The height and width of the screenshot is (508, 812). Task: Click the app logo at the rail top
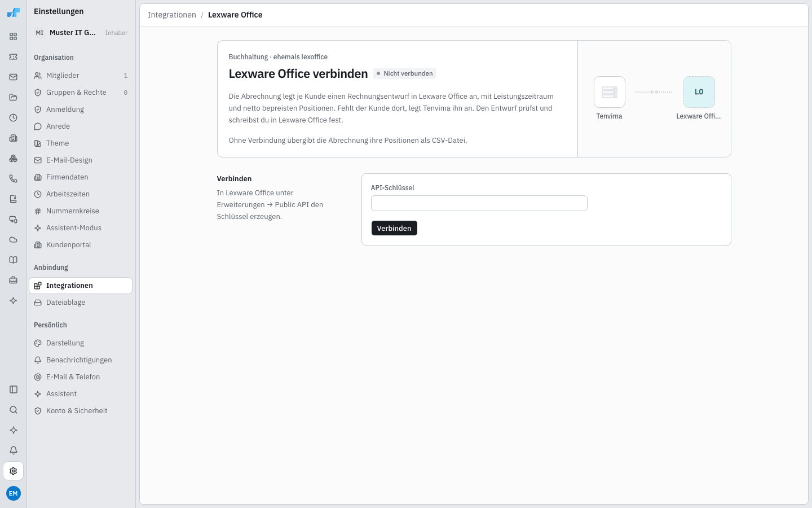14,12
